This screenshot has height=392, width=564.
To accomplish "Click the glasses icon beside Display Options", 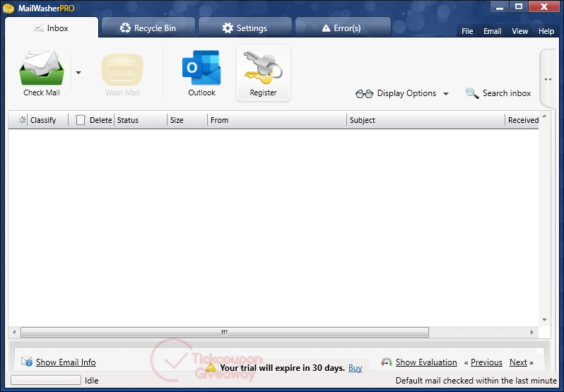I will [x=365, y=94].
